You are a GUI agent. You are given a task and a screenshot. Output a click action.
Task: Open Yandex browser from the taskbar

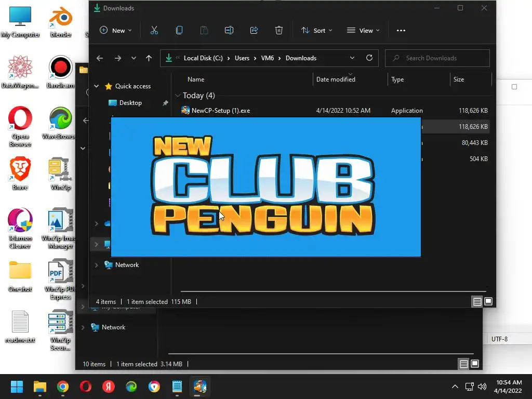[x=109, y=387]
